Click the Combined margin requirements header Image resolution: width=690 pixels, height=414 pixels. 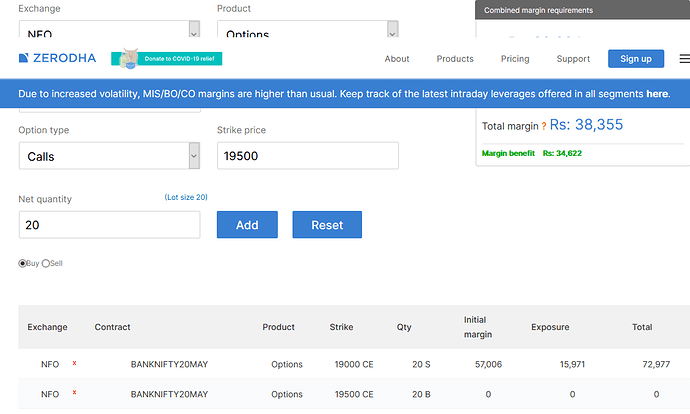click(x=583, y=10)
